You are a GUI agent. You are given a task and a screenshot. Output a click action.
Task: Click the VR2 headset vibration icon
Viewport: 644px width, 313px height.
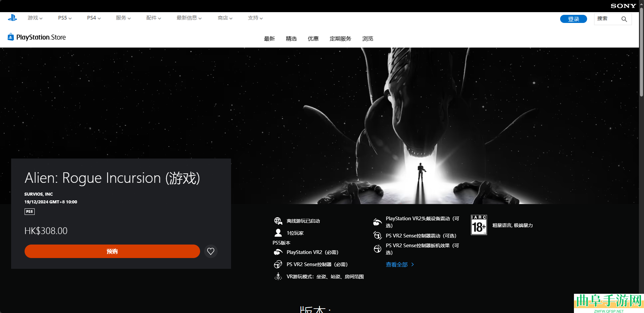coord(377,222)
